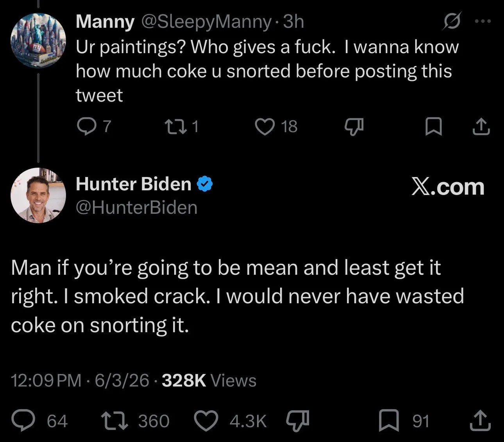504x442 pixels.
Task: Visit the @SleepyManny handle link
Action: [206, 21]
